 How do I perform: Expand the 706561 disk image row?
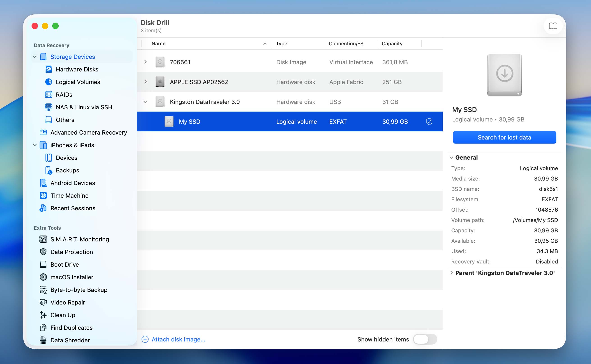[x=145, y=62]
